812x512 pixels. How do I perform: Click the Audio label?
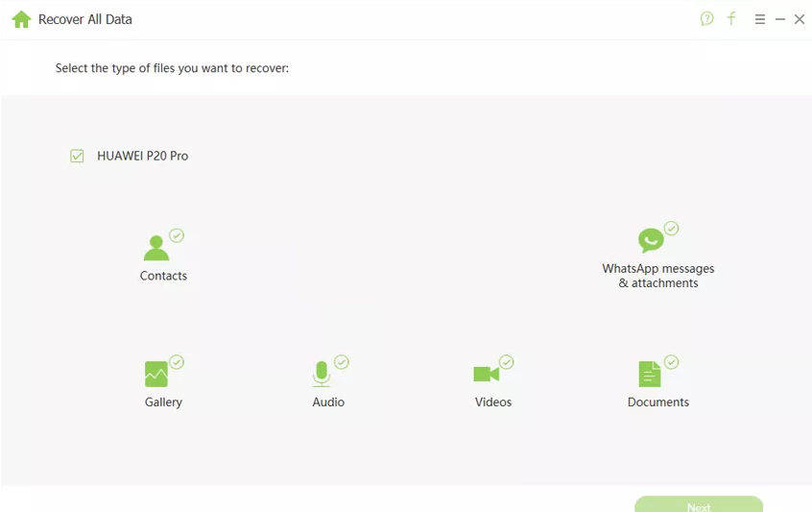click(328, 402)
